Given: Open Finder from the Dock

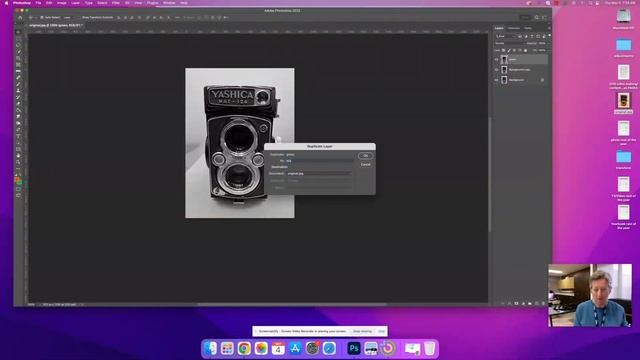Looking at the screenshot, I should coord(210,348).
